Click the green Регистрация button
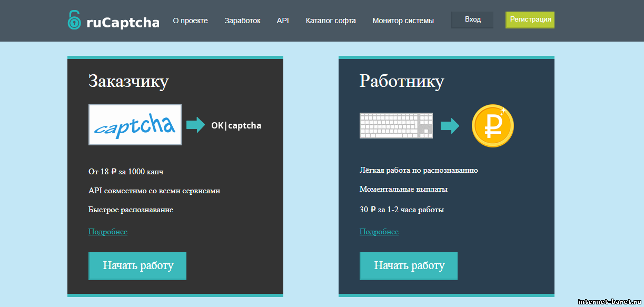The image size is (644, 307). 530,19
